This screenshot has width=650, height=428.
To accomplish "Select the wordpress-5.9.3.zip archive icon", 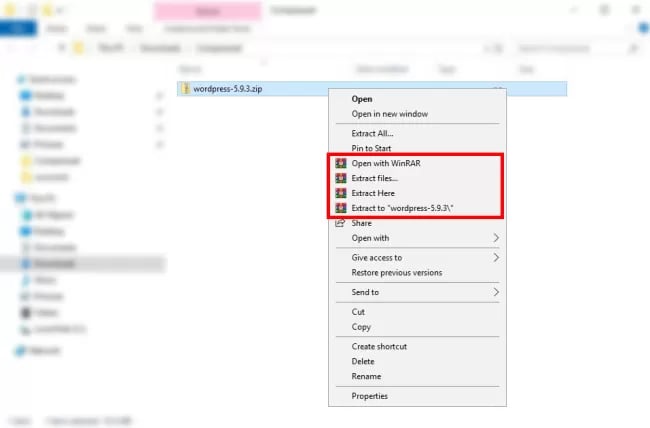I will (185, 88).
